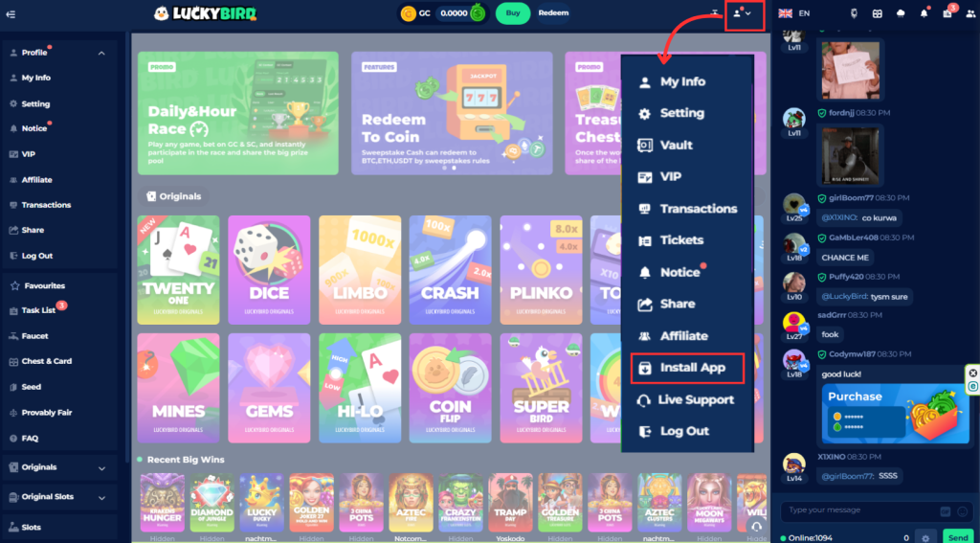Select Live Support in the account menu

click(x=687, y=399)
